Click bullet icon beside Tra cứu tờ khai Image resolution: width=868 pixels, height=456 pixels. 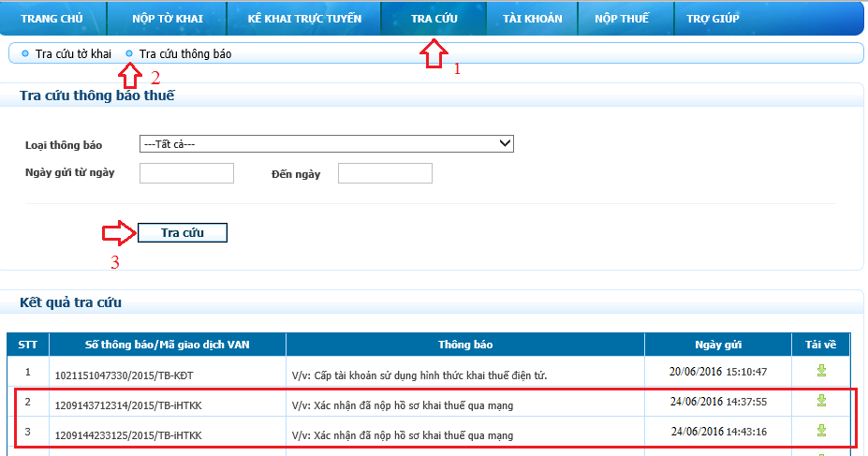click(25, 54)
